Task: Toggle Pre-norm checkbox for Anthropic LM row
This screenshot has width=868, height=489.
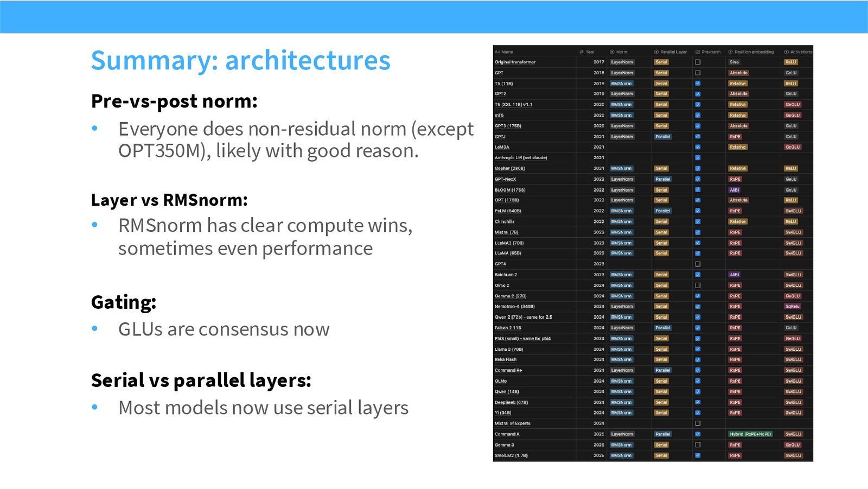Action: (x=698, y=158)
